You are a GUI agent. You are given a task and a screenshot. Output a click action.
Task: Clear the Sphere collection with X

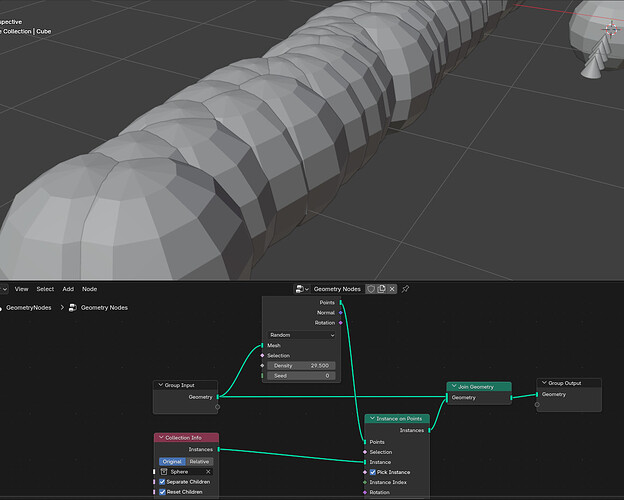[x=208, y=472]
